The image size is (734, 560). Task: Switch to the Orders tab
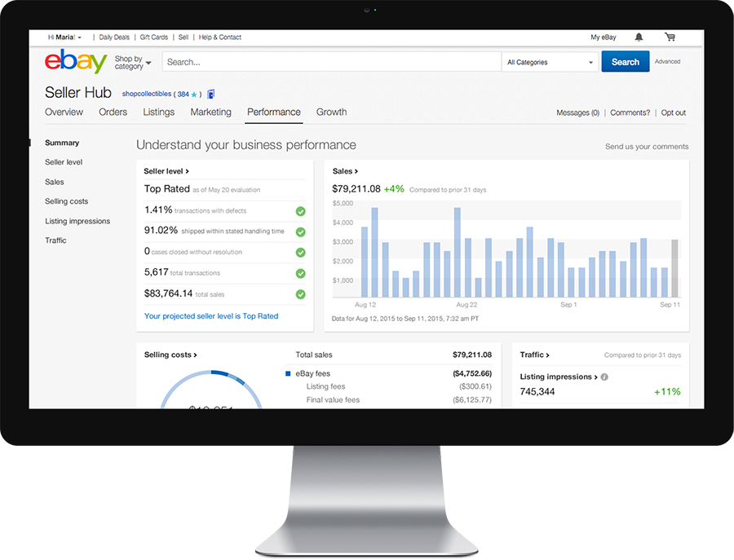[x=113, y=112]
